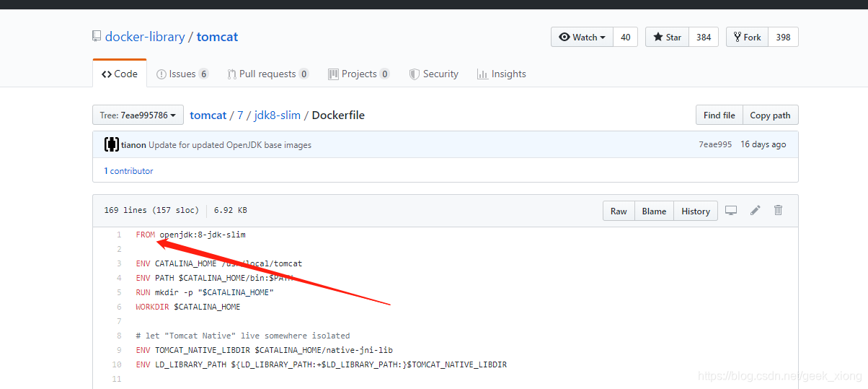868x389 pixels.
Task: Star the repository
Action: (667, 38)
